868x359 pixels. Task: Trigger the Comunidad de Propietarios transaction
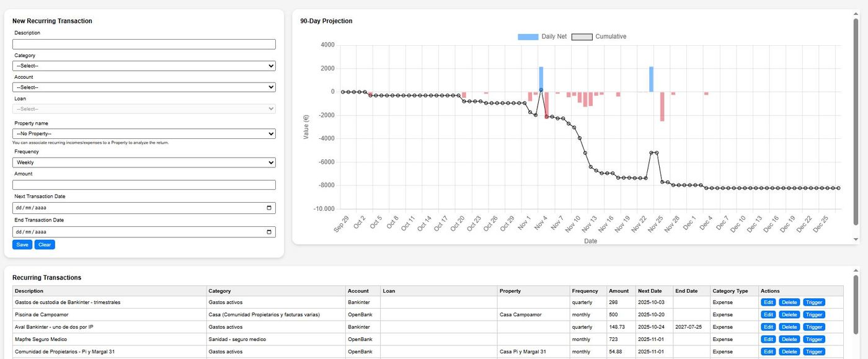click(x=813, y=352)
